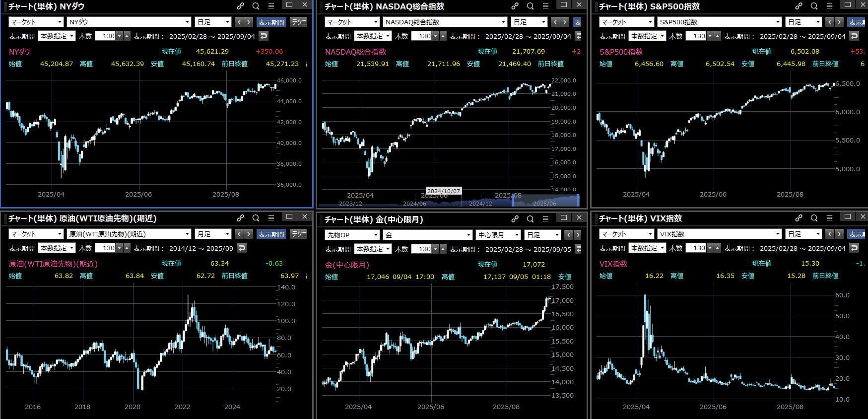The height and width of the screenshot is (419, 868).
Task: Reset the display period in the 原油 WTI panel
Action: pyautogui.click(x=242, y=248)
